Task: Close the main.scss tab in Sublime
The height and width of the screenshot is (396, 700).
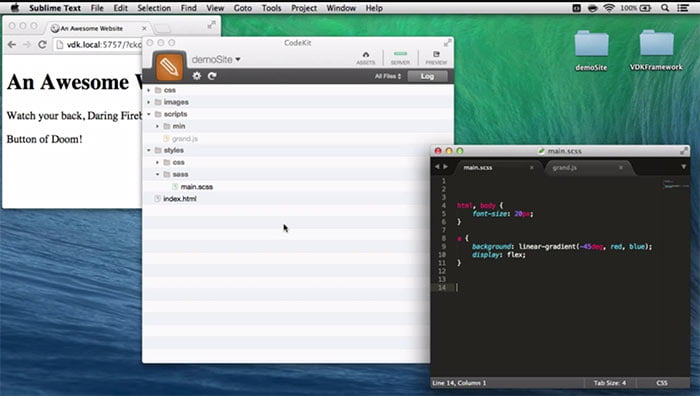Action: (532, 168)
